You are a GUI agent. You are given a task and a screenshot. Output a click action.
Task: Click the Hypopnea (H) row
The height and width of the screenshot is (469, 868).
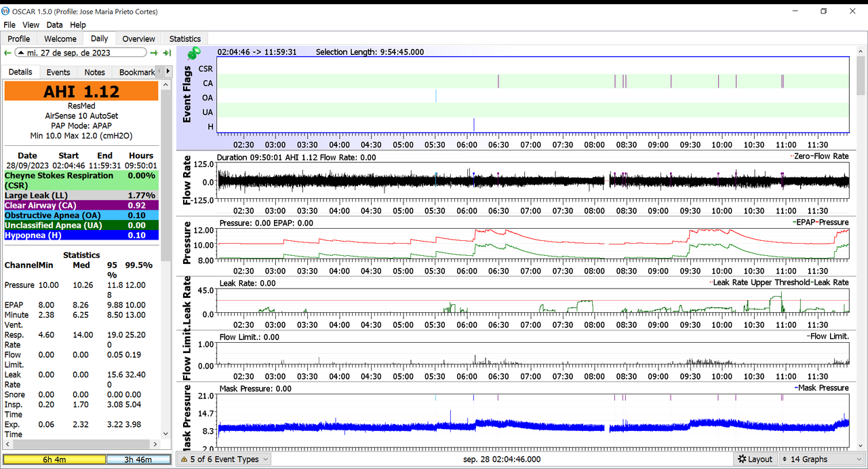[81, 236]
